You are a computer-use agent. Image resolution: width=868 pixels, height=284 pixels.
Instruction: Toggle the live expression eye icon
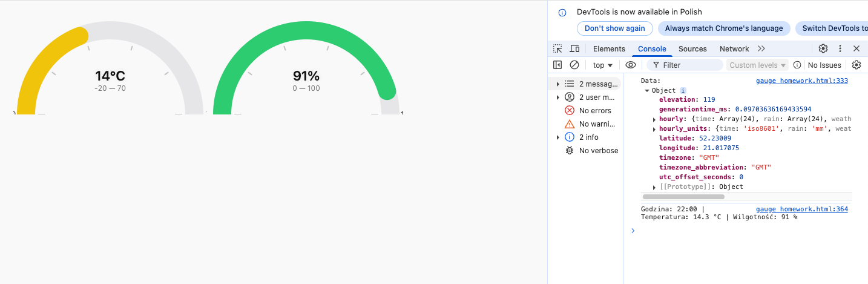(x=631, y=65)
